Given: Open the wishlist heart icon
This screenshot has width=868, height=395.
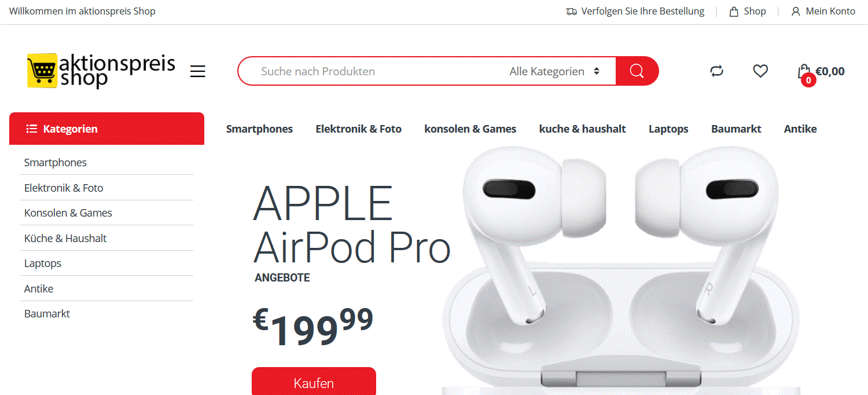Looking at the screenshot, I should (x=760, y=71).
